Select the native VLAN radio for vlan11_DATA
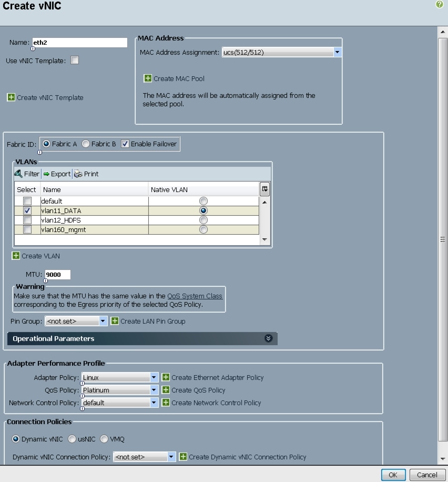This screenshot has width=448, height=482. [203, 210]
